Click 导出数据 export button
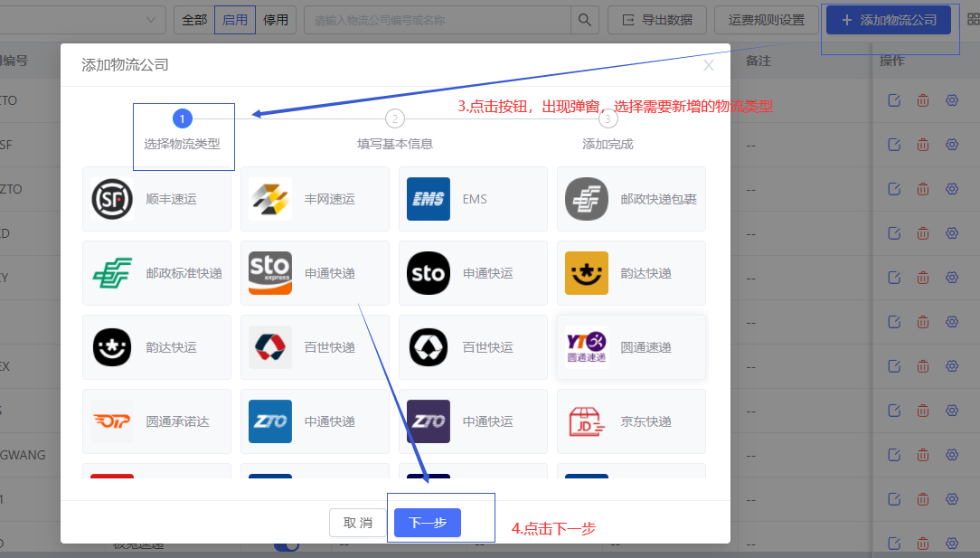 point(657,20)
